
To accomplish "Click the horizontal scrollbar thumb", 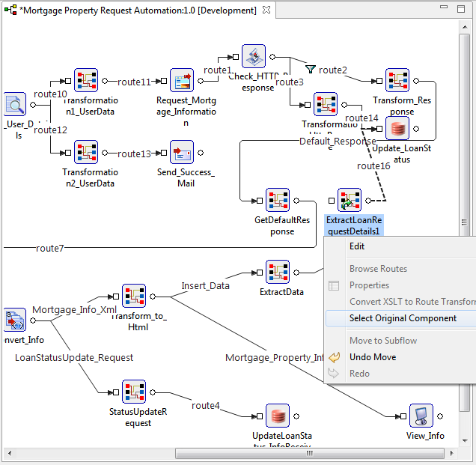I will pos(310,454).
